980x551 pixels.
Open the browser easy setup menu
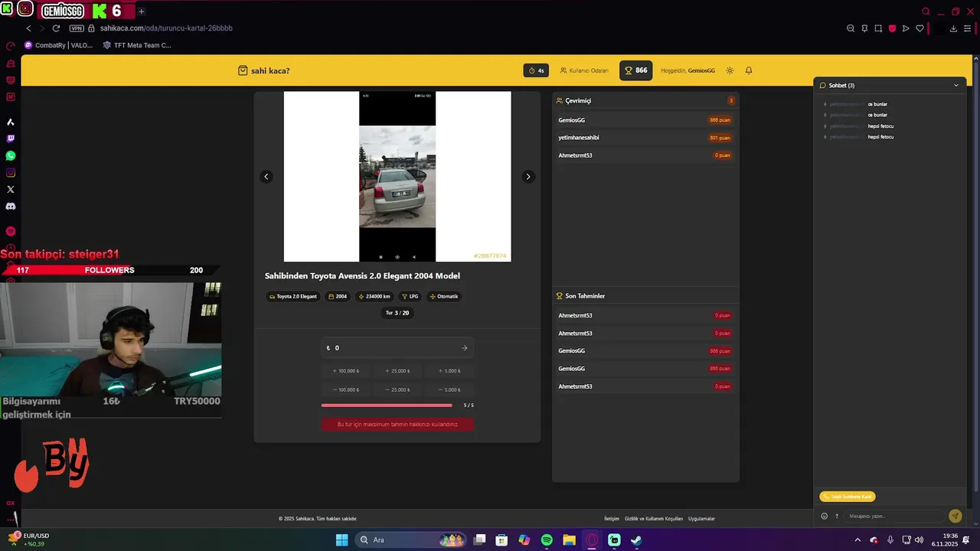(x=967, y=28)
